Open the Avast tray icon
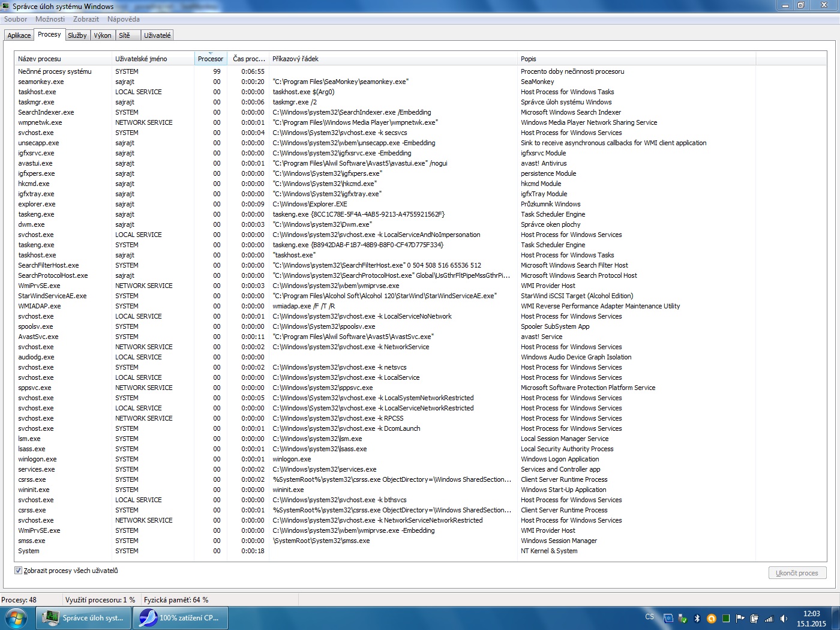The image size is (840, 630). click(712, 618)
